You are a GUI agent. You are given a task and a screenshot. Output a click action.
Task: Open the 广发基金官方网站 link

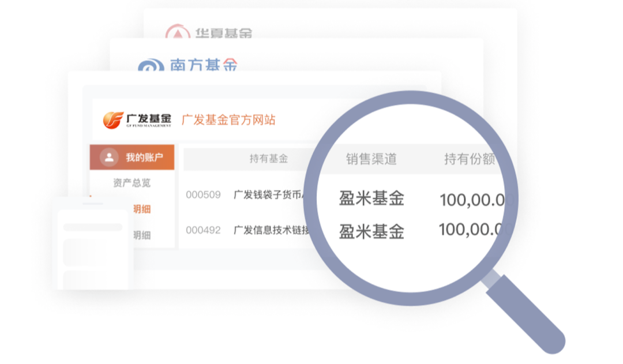point(228,119)
